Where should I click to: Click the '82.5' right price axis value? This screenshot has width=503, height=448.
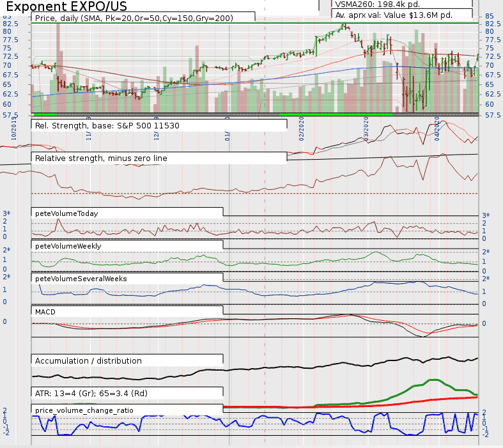point(493,24)
